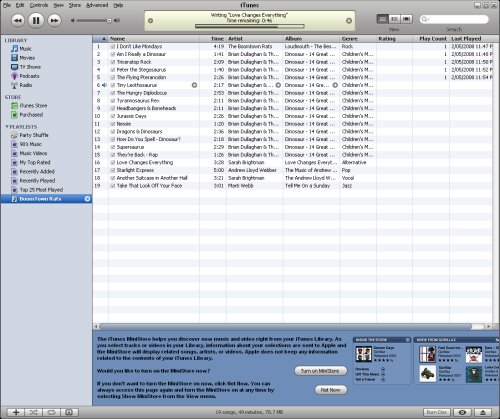Click the Burn Disc button
The height and width of the screenshot is (419, 500).
tap(437, 412)
